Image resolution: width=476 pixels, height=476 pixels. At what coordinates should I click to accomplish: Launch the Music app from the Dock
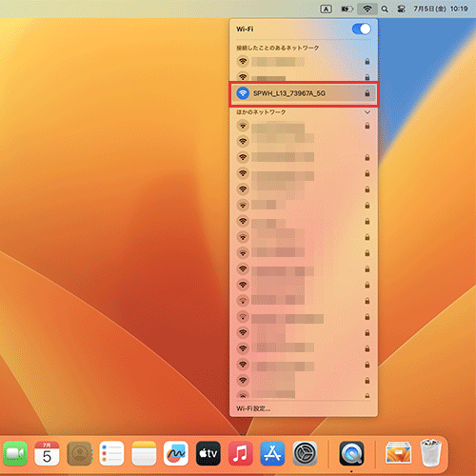240,453
